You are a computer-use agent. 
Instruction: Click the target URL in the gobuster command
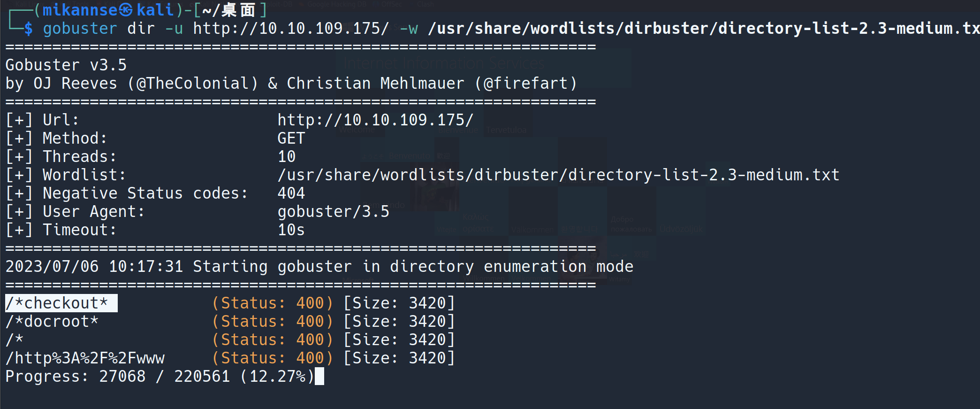click(x=291, y=29)
